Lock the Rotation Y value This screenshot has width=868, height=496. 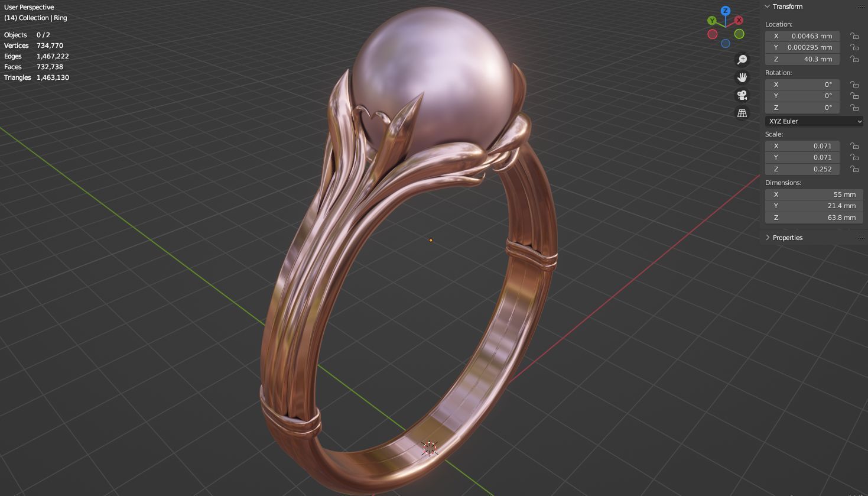854,96
